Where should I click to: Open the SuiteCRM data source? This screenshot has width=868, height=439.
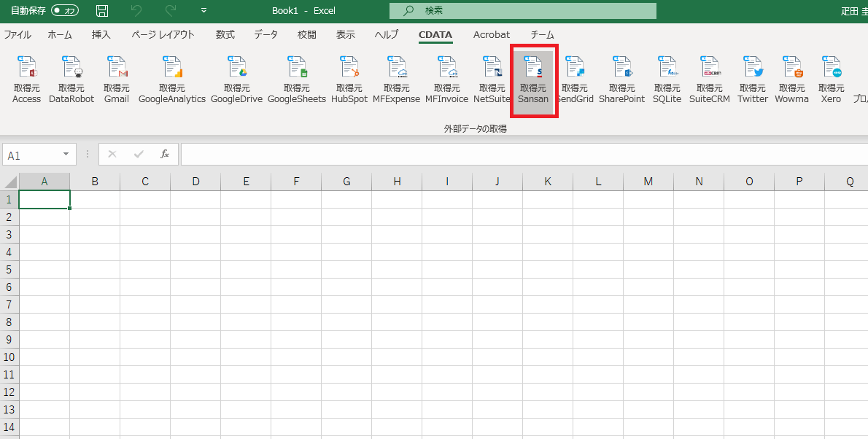coord(710,79)
